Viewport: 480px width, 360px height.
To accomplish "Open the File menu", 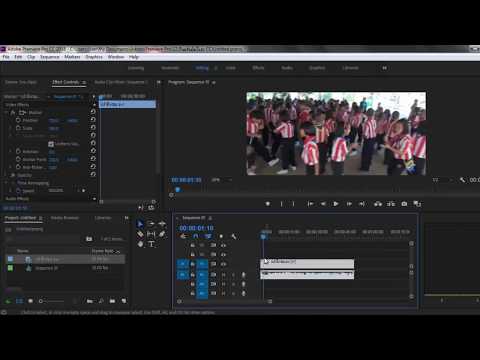I will (x=6, y=57).
